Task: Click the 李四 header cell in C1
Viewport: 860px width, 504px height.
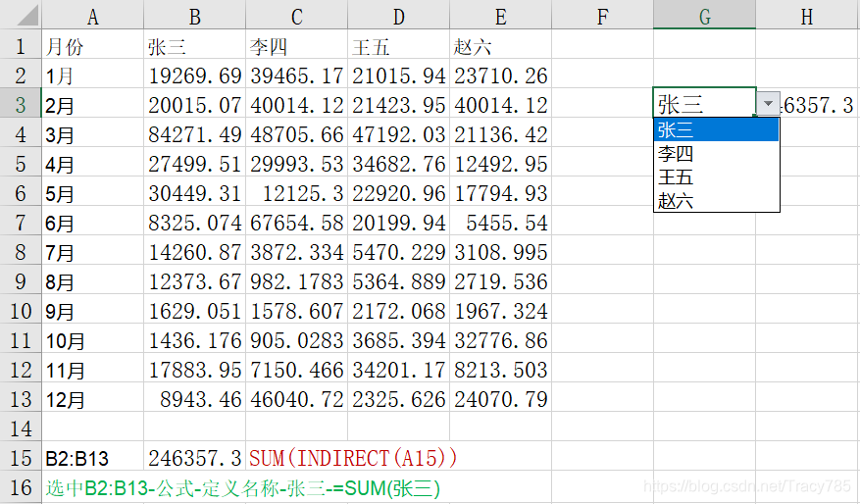Action: point(297,45)
